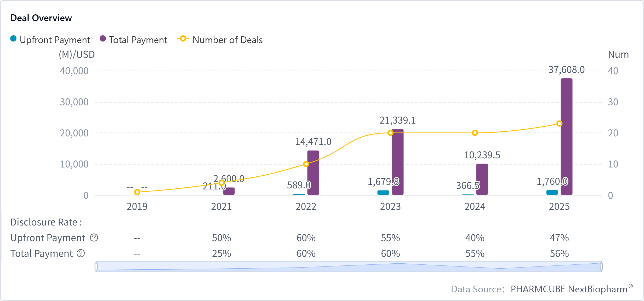Click the 2024 Total Payment purple bar
Image resolution: width=644 pixels, height=301 pixels.
pyautogui.click(x=482, y=179)
